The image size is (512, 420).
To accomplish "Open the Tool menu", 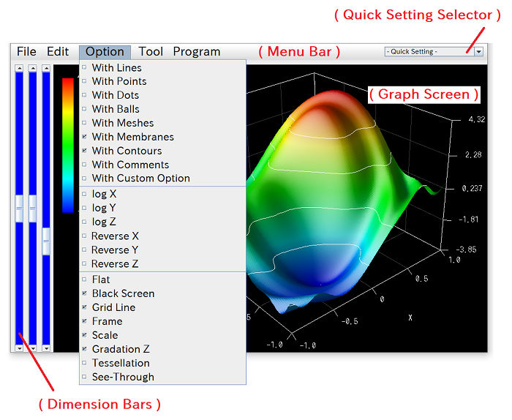I will coord(151,52).
